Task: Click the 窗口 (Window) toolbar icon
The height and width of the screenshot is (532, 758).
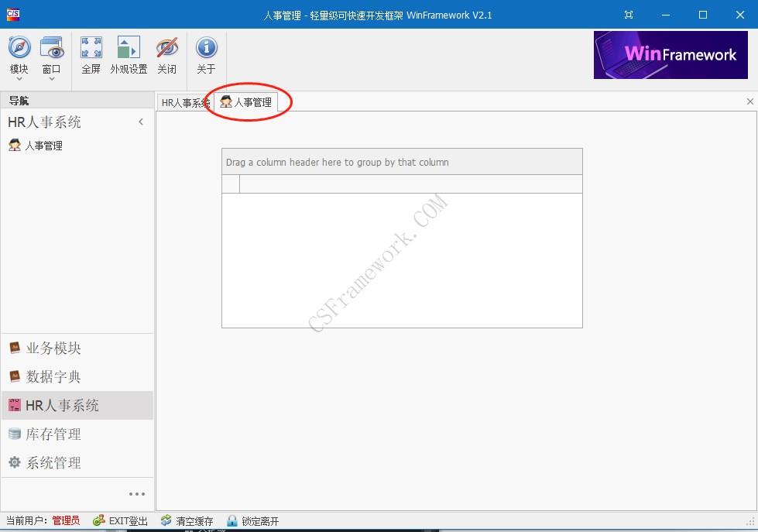Action: (51, 48)
